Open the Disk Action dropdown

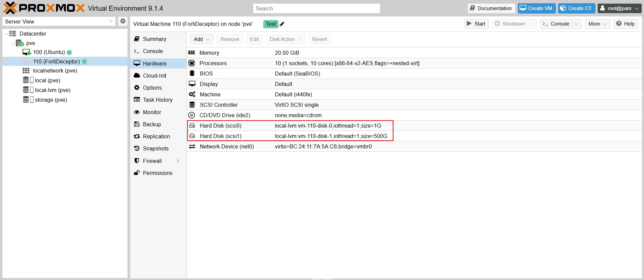(285, 39)
